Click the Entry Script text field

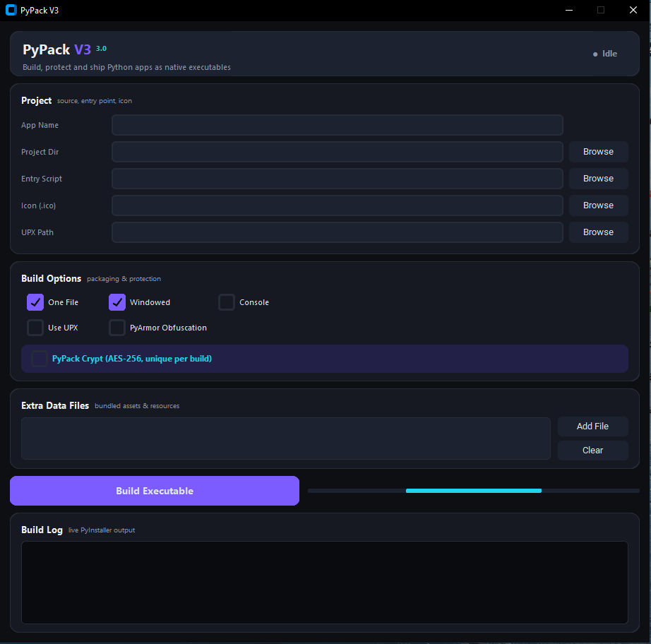[337, 179]
